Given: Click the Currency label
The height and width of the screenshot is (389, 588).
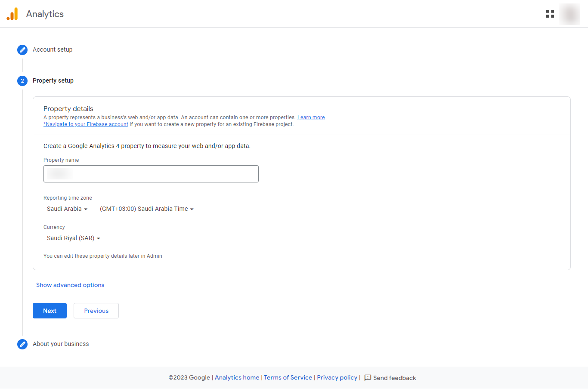Looking at the screenshot, I should click(54, 227).
